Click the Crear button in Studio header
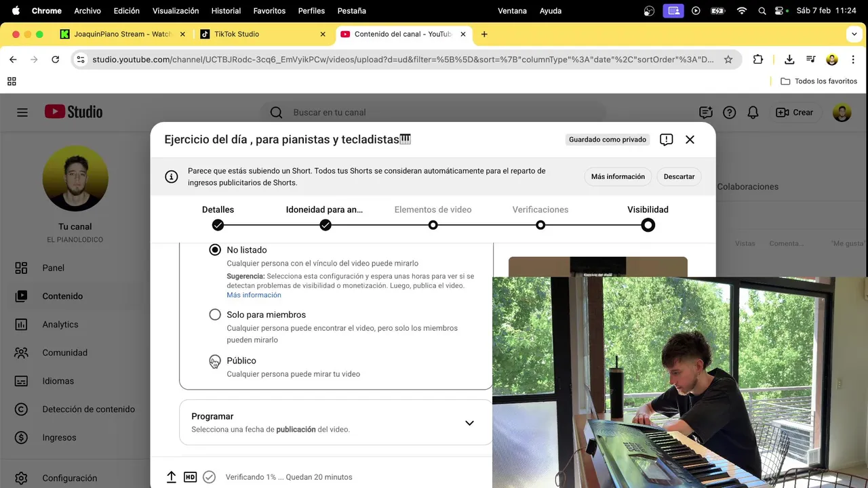 point(795,113)
